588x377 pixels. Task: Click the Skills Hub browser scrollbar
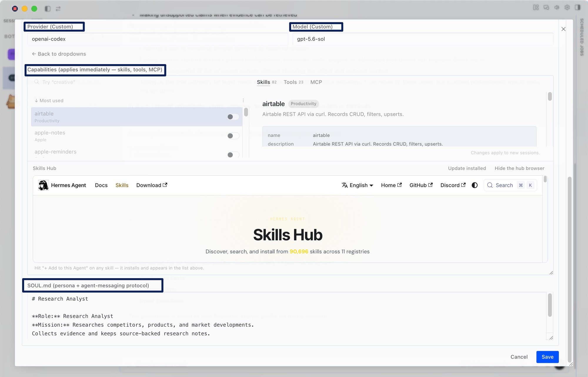pyautogui.click(x=545, y=179)
